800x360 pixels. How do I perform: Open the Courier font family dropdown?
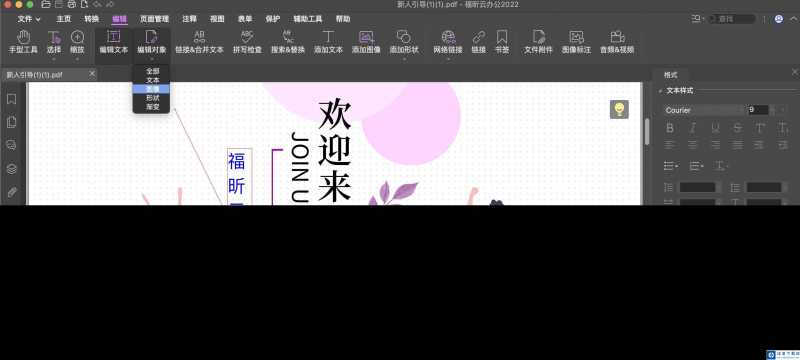[704, 110]
